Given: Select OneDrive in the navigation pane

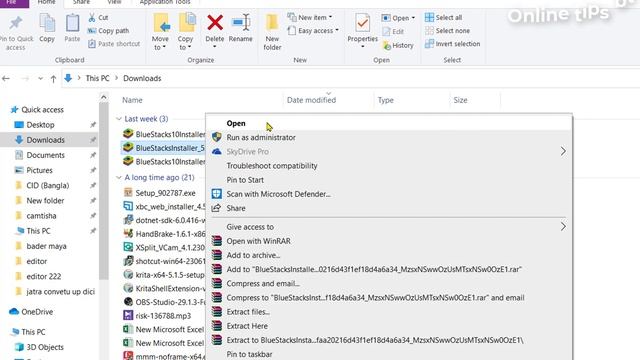Looking at the screenshot, I should point(37,312).
